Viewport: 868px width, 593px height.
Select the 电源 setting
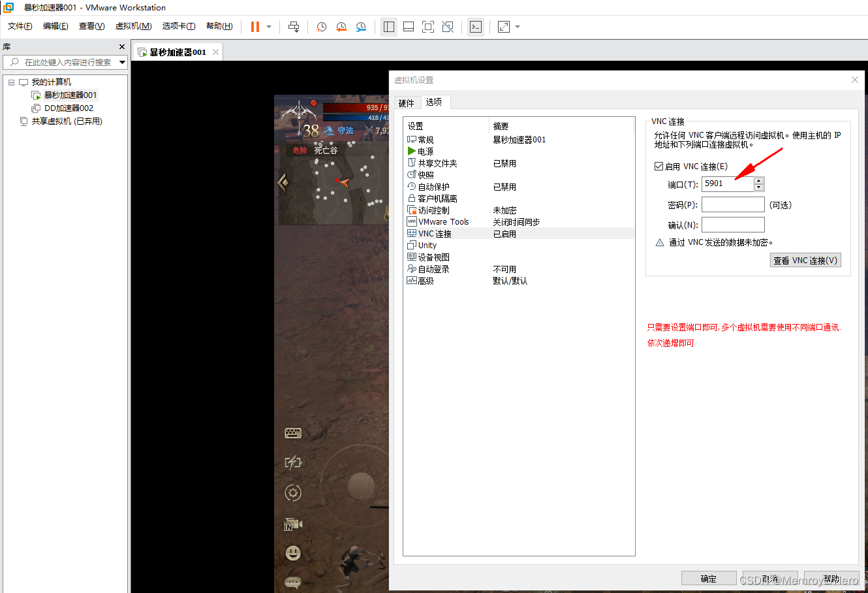coord(426,152)
